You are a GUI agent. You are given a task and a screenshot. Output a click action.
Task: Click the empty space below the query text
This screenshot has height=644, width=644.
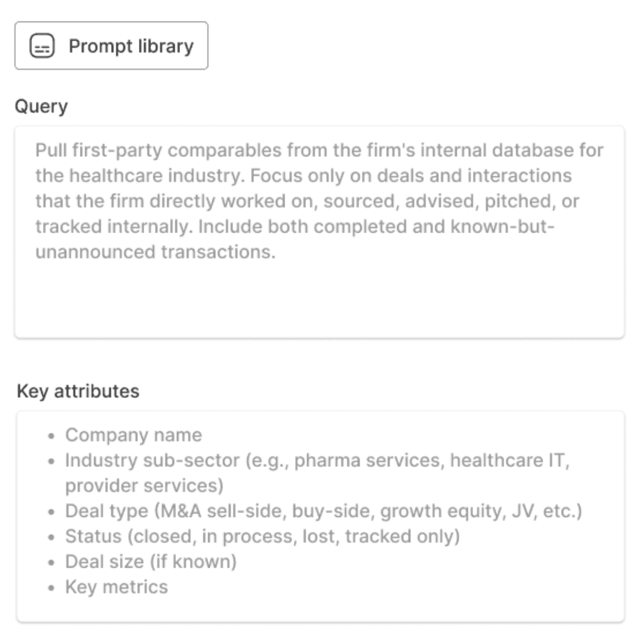click(x=320, y=300)
